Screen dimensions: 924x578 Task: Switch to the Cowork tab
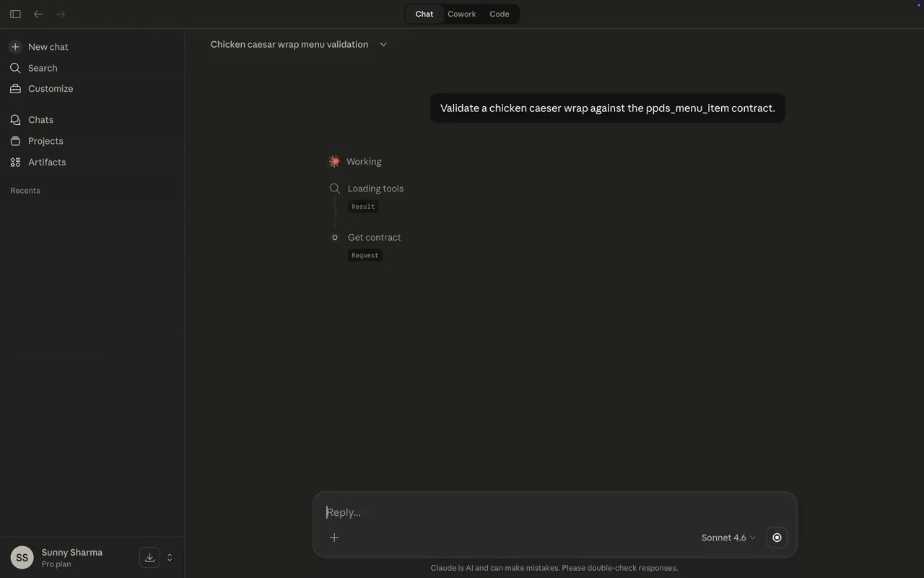462,14
